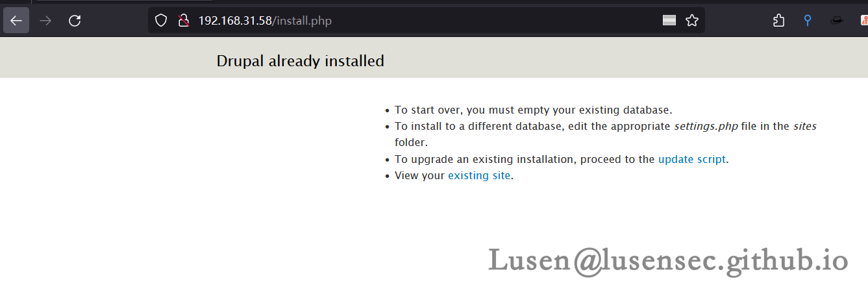Click the Lusen@lusensec.github.io watermark text
This screenshot has height=285, width=868.
click(668, 260)
